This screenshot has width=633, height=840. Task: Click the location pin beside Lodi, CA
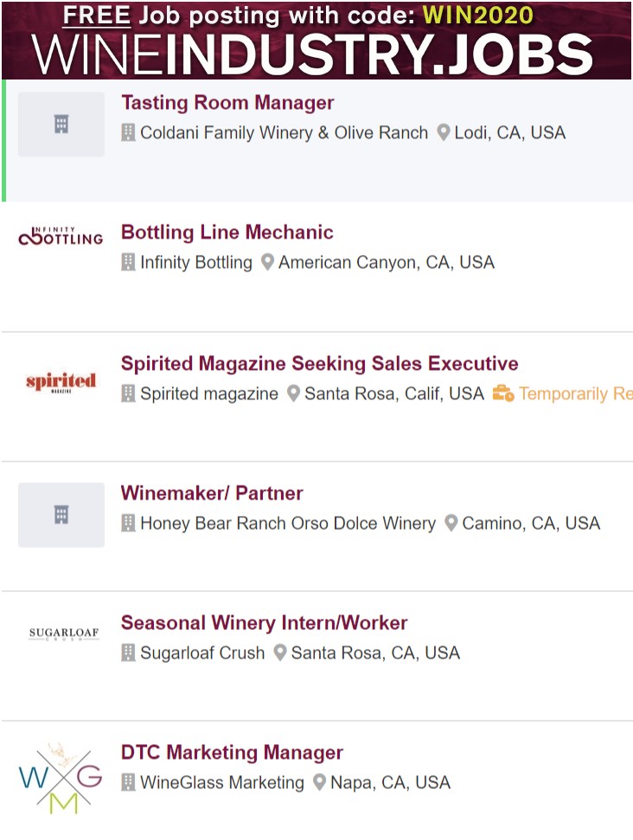tap(444, 133)
